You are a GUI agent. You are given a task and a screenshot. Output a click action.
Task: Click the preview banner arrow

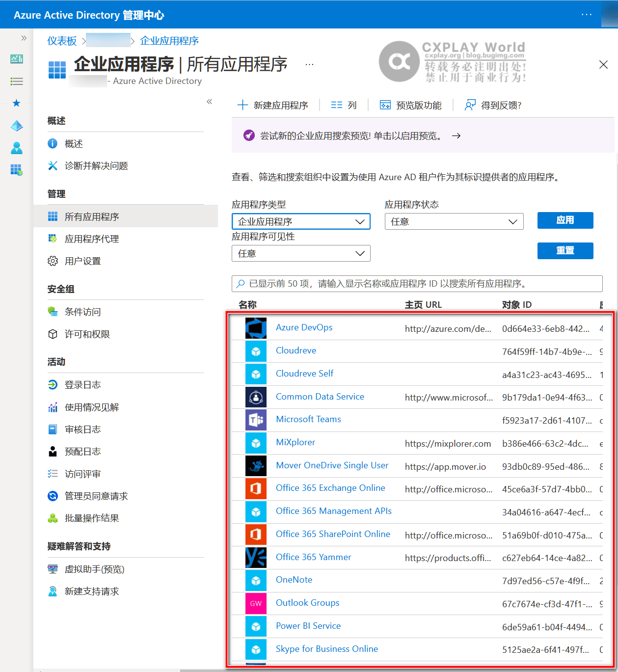tap(456, 136)
